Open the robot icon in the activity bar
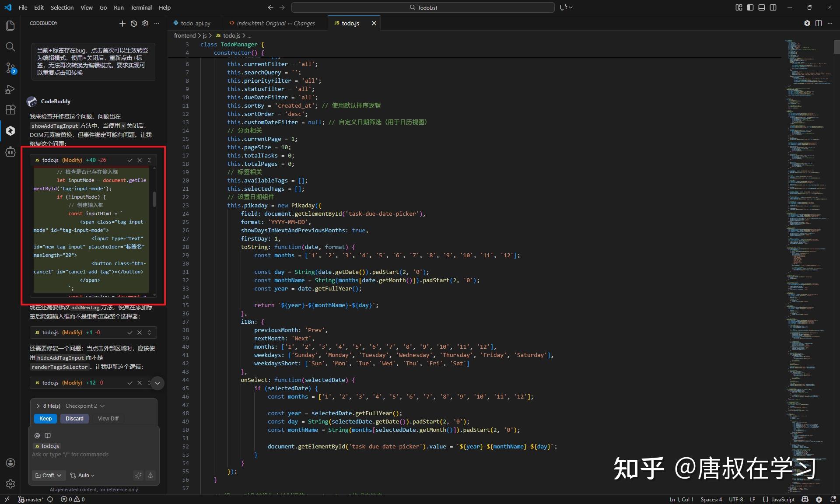 10,151
